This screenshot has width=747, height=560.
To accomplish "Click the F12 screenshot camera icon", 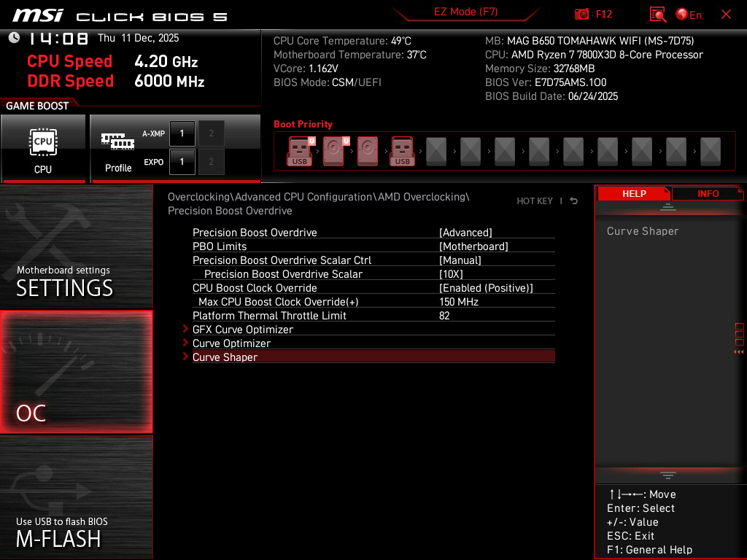I will coord(581,15).
